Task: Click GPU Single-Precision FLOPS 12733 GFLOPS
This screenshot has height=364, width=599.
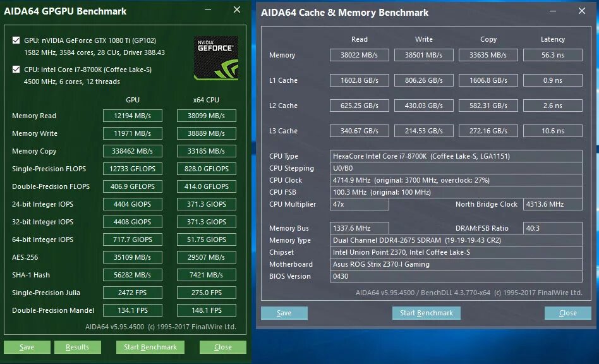Action: tap(133, 169)
